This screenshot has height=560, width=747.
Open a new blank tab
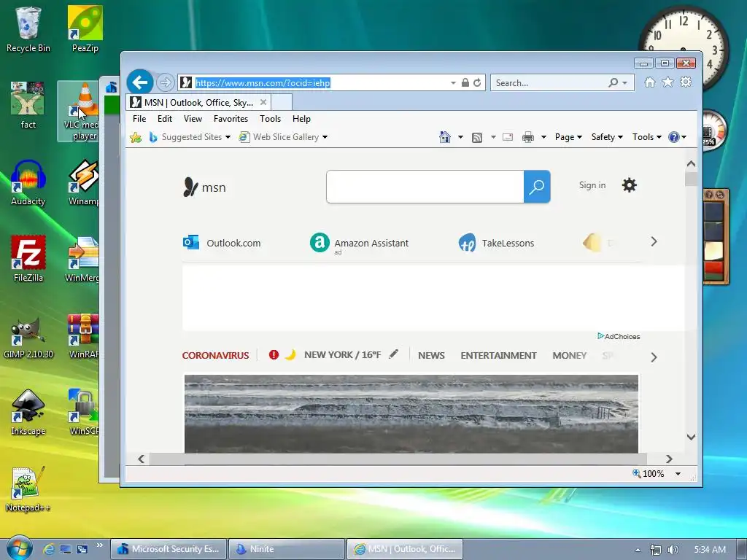[282, 102]
